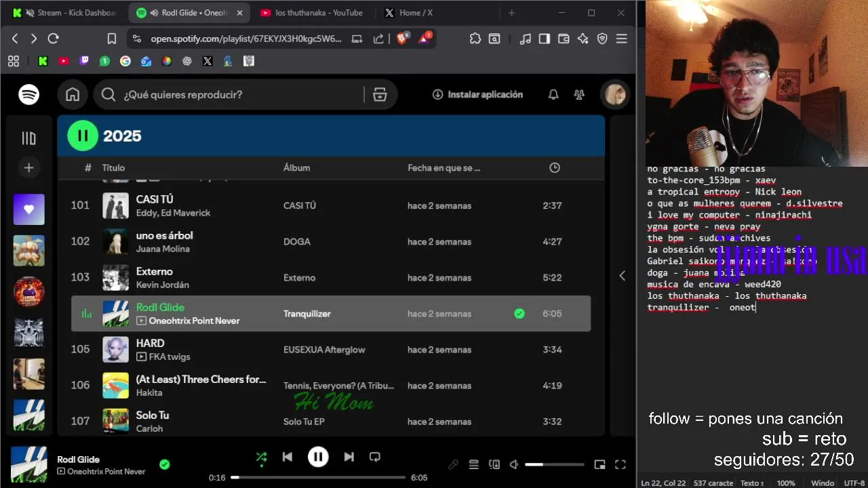868x488 pixels.
Task: Toggle shuffle in player bar
Action: point(261,457)
